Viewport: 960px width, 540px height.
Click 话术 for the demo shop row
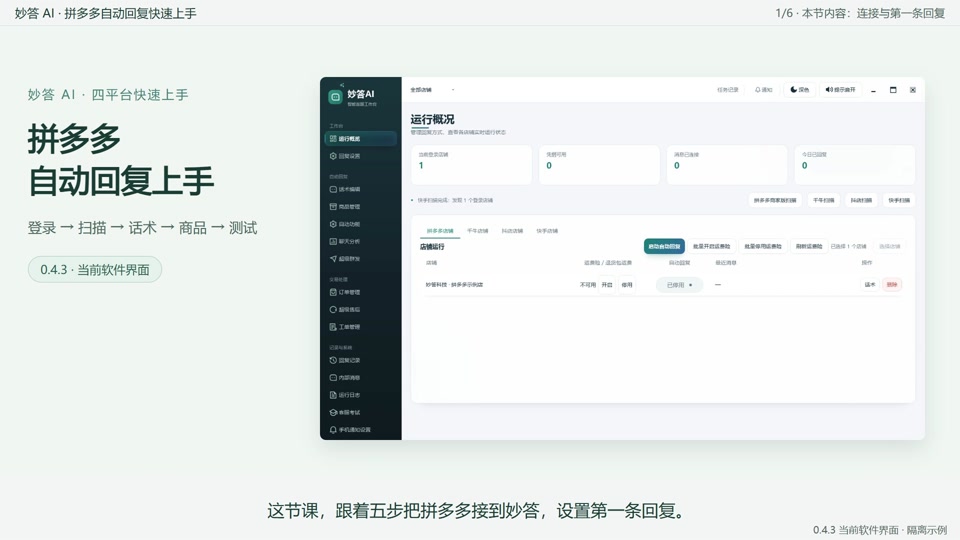click(869, 285)
